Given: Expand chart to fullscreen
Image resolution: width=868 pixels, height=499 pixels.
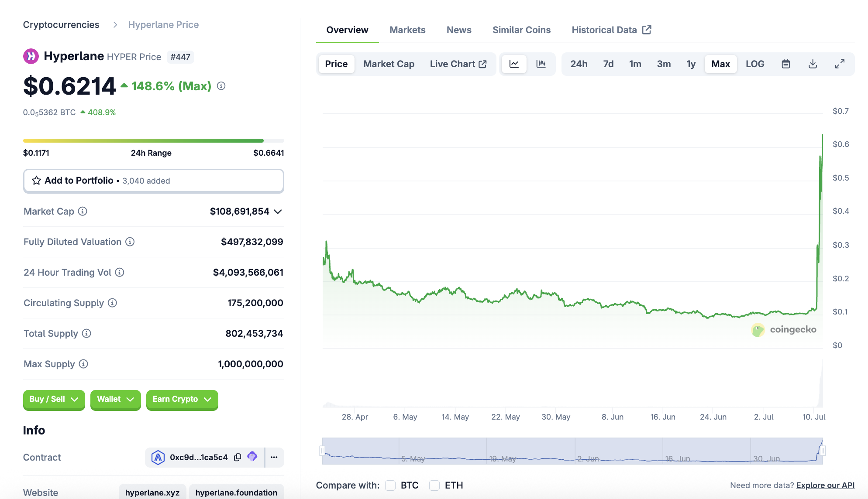Looking at the screenshot, I should tap(840, 64).
